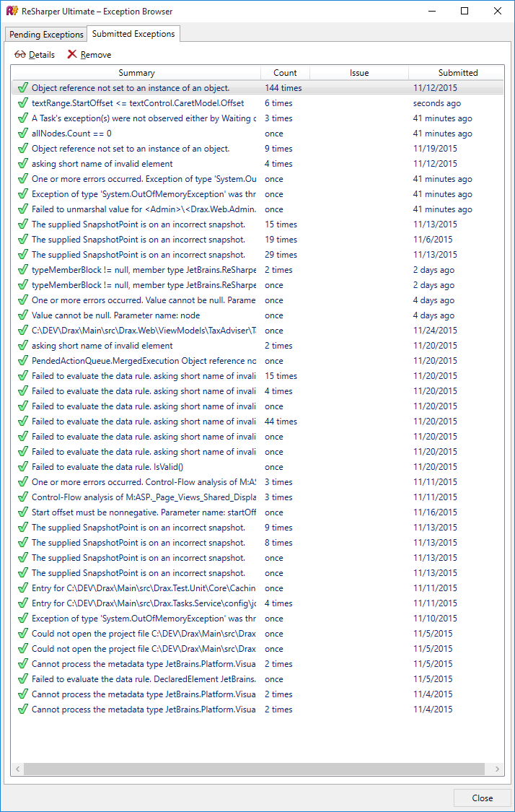Click check icon beside 'Control-Flow analysis of M:ASP._Page_Views' row
The image size is (515, 812).
(x=23, y=497)
